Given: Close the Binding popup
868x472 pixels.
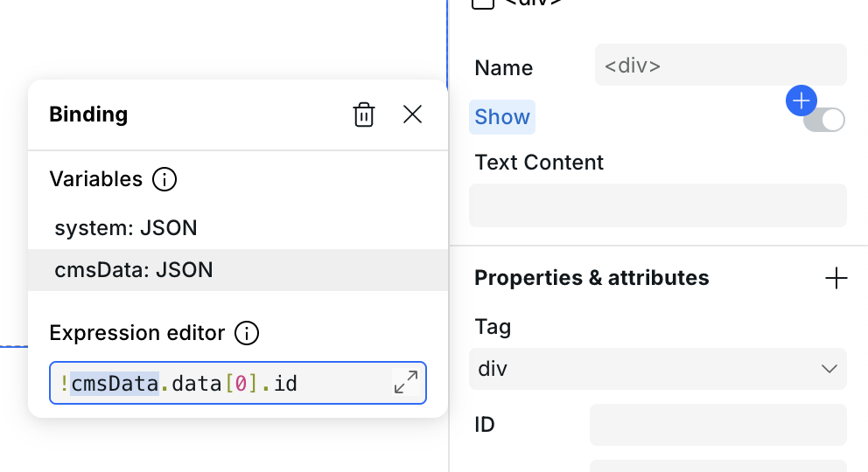Looking at the screenshot, I should (412, 115).
